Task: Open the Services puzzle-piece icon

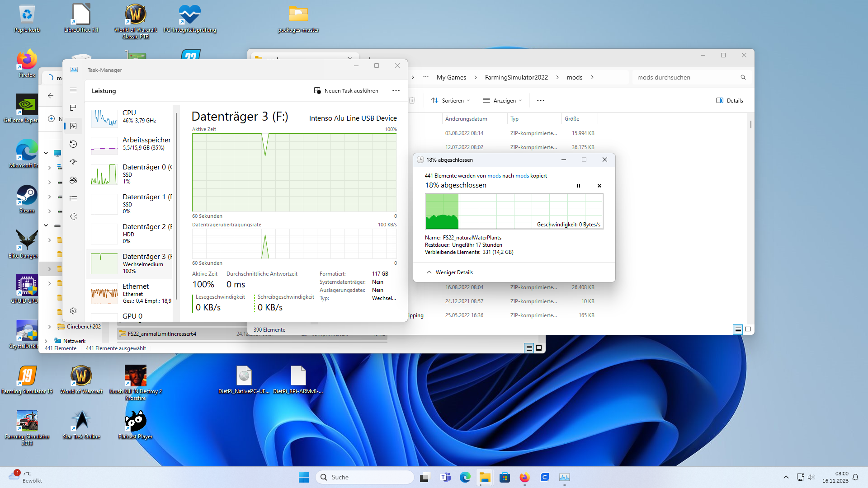Action: pyautogui.click(x=73, y=216)
